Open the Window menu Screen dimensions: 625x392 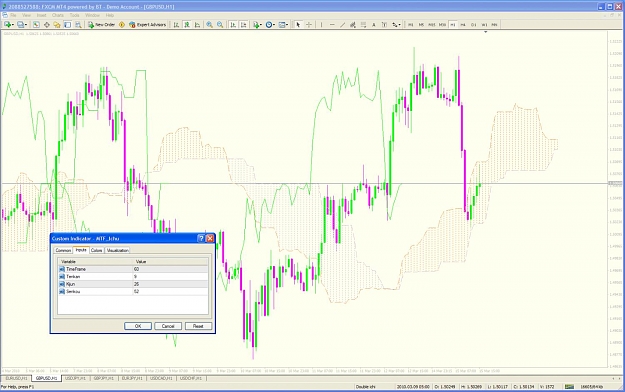[x=92, y=15]
